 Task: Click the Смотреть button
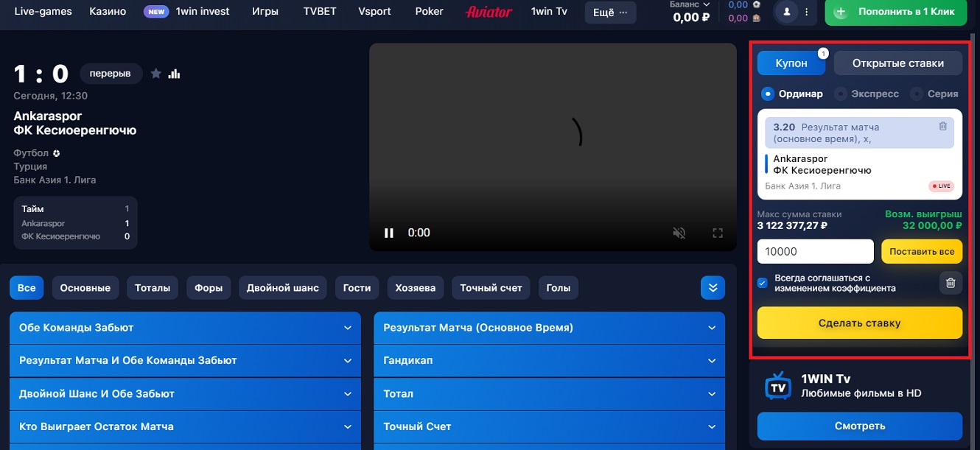[860, 426]
